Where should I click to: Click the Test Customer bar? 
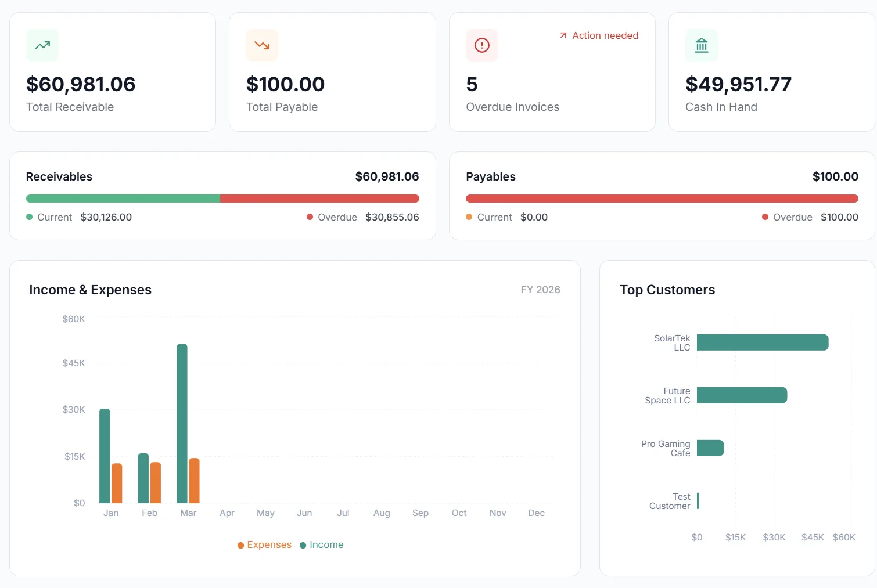click(698, 501)
